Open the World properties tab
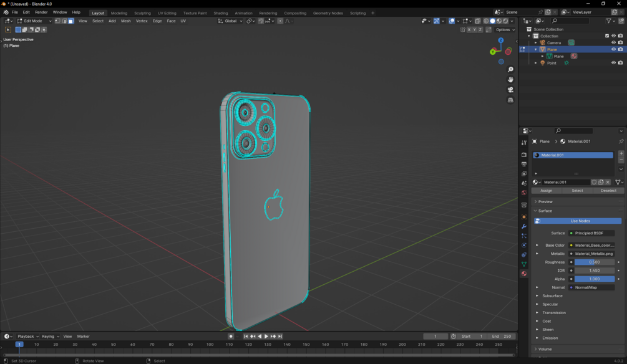Viewport: 627px width, 364px height. click(524, 193)
